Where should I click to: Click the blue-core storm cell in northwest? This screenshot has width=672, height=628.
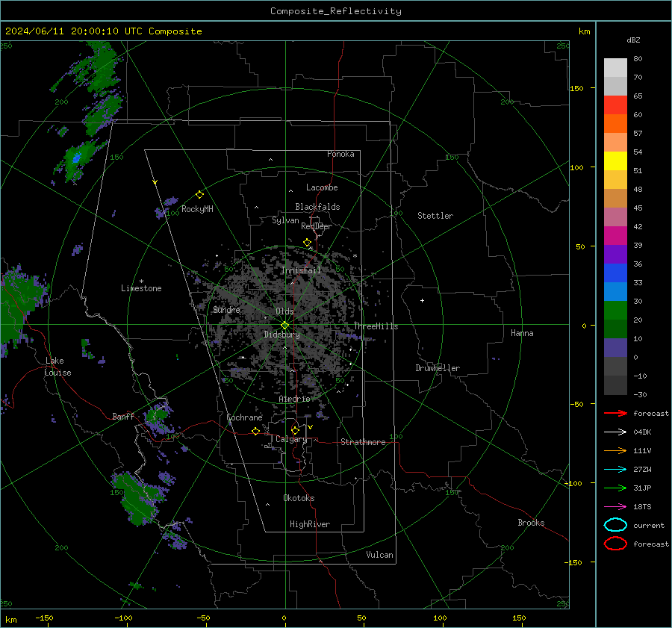(x=76, y=158)
